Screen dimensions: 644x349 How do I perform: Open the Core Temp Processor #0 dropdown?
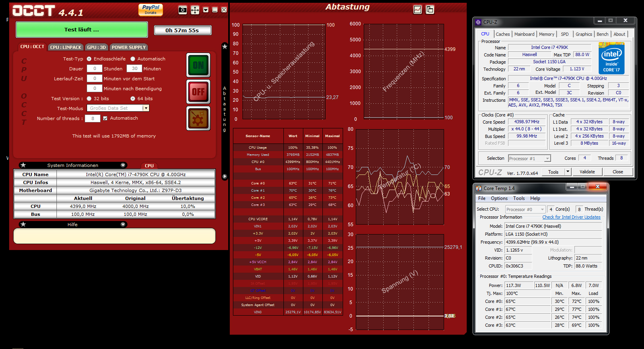coord(525,209)
